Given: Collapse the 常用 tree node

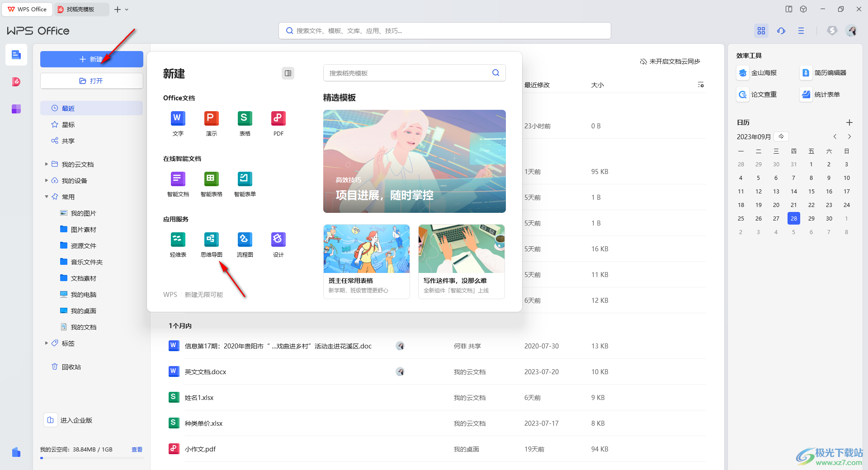Looking at the screenshot, I should [46, 197].
